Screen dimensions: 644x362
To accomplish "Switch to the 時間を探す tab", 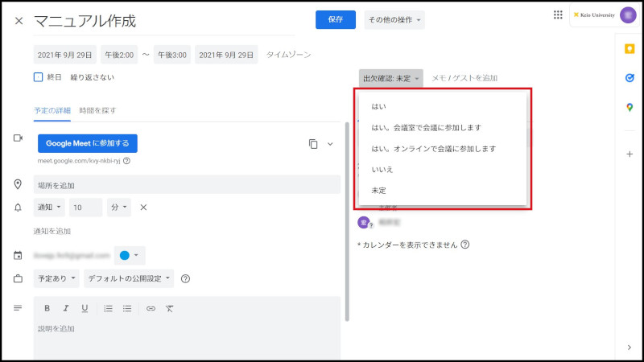I will tap(97, 109).
